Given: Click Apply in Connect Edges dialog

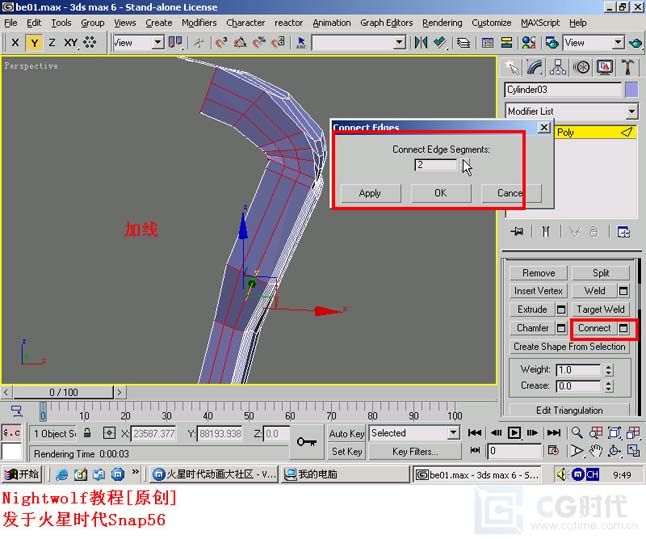Looking at the screenshot, I should click(x=370, y=193).
